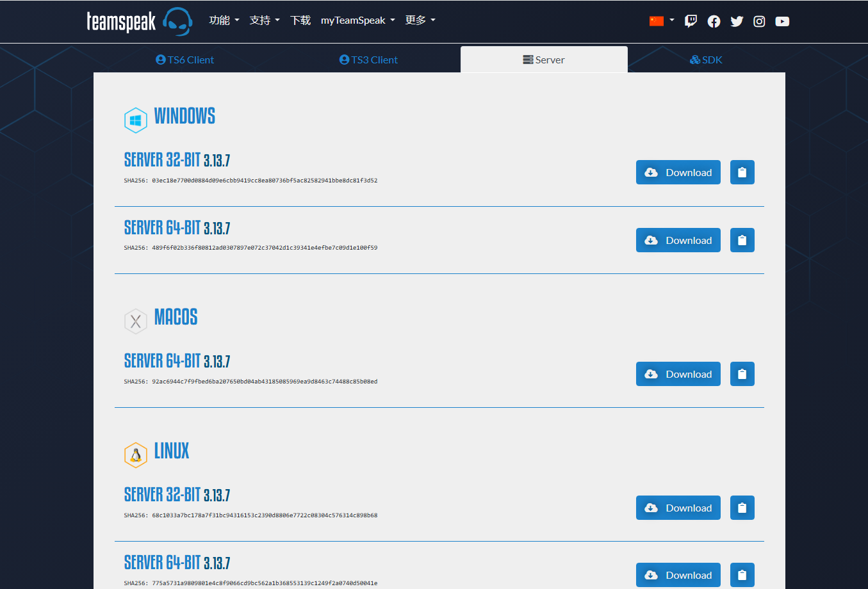Switch to the SDK tab

(x=706, y=60)
